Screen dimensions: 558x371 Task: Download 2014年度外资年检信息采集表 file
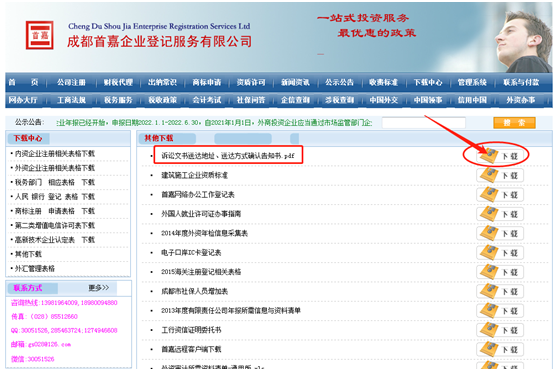[x=500, y=233]
